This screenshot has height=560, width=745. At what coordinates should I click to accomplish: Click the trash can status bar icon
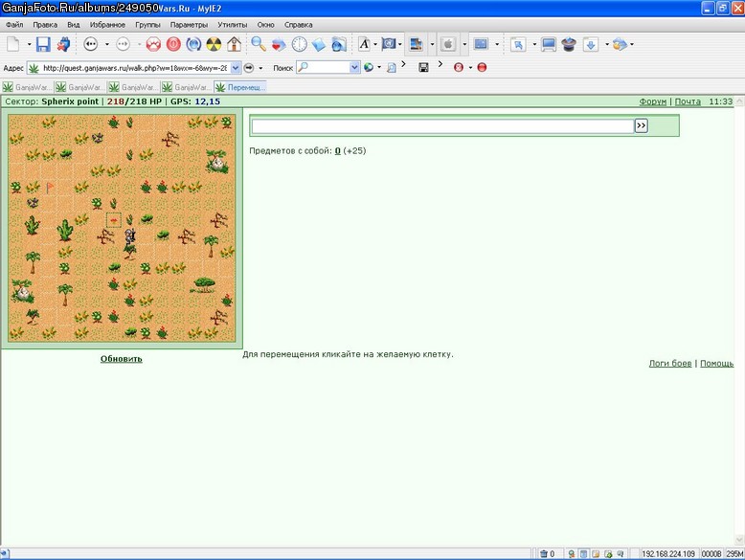tap(544, 554)
